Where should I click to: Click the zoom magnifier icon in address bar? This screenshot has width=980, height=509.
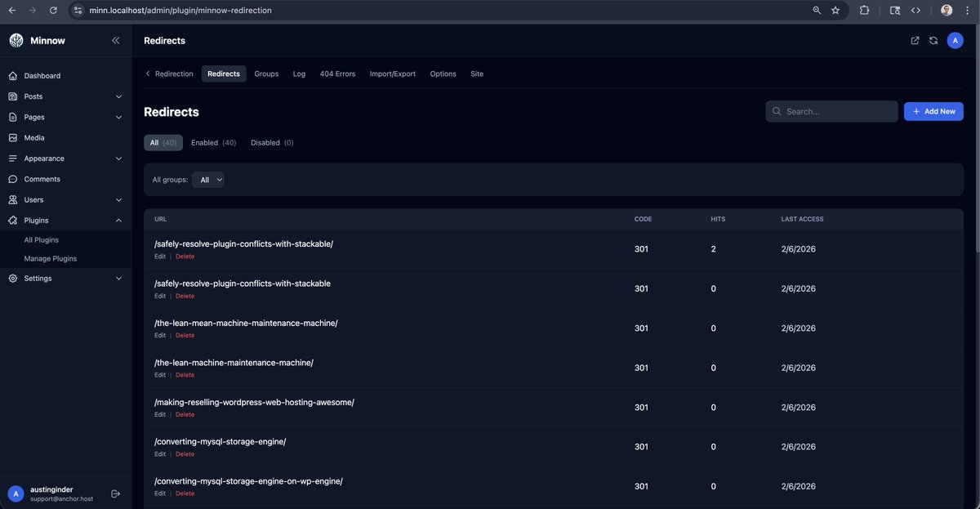click(817, 11)
